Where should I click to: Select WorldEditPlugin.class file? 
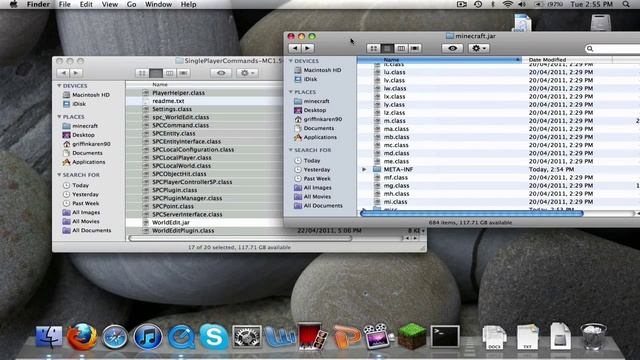183,231
